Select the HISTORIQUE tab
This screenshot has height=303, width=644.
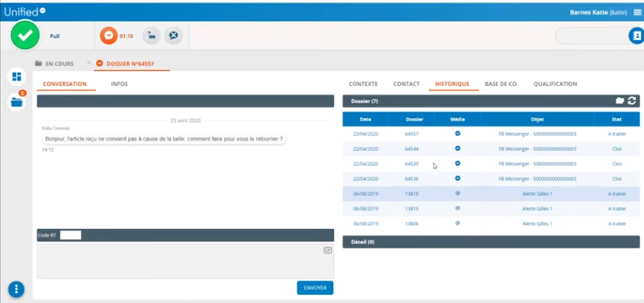(x=452, y=84)
